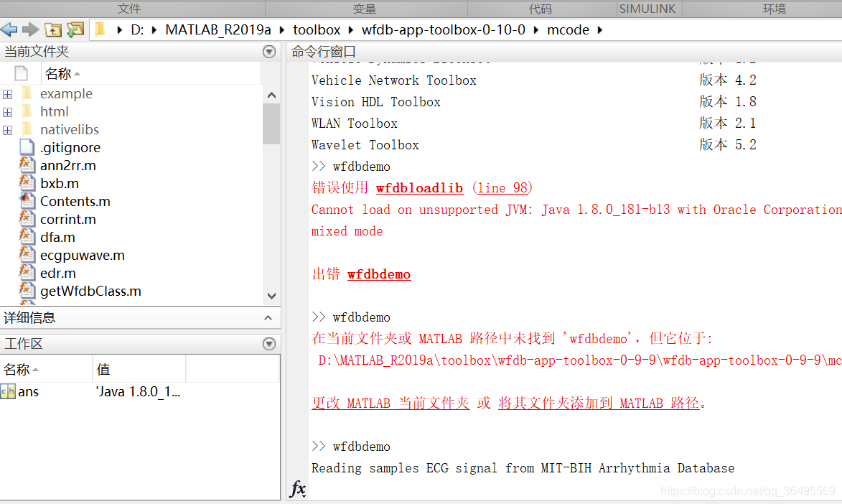This screenshot has height=504, width=842.
Task: Expand the nativelibs folder
Action: [7, 129]
